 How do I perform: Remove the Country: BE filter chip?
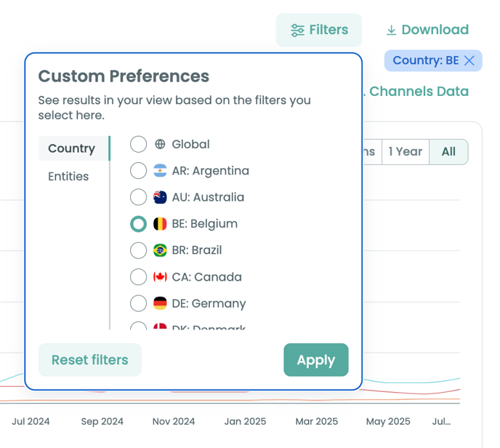469,61
